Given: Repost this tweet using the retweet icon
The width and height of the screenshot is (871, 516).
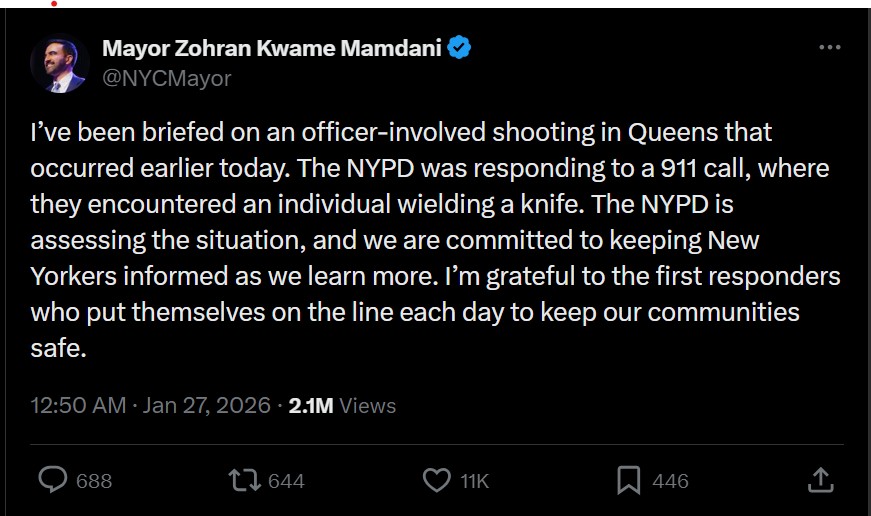Looking at the screenshot, I should pos(243,481).
